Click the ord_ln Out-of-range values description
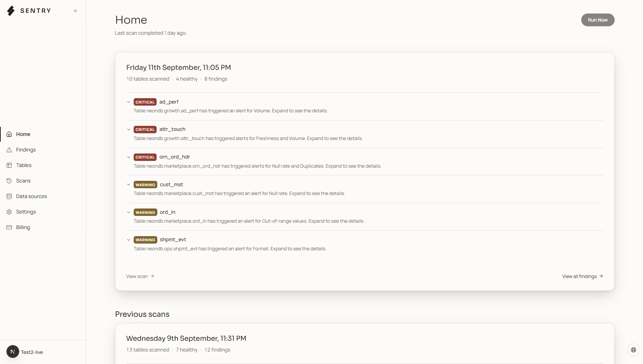The height and width of the screenshot is (364, 643). (x=249, y=221)
